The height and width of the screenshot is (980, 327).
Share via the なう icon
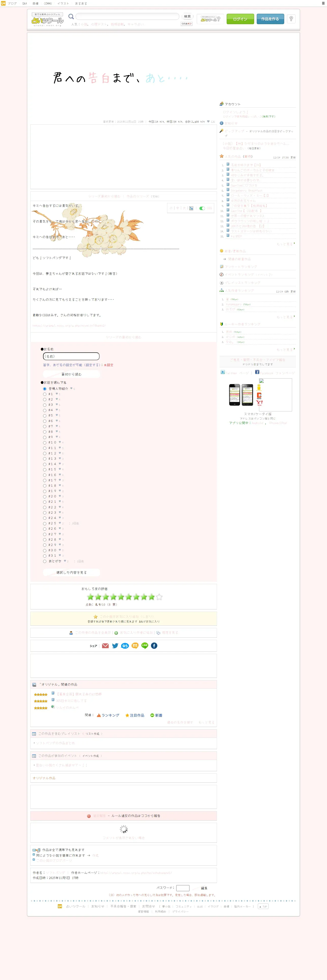coord(125,646)
